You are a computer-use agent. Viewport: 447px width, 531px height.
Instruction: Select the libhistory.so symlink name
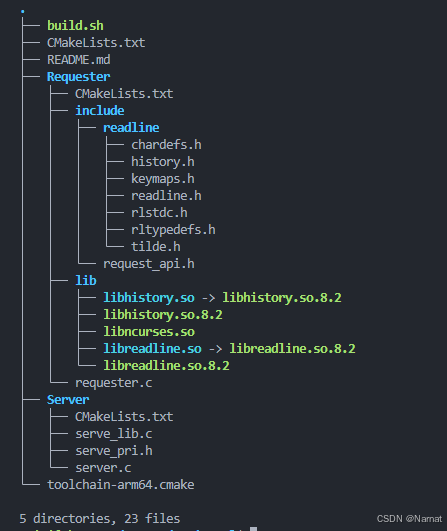click(149, 298)
